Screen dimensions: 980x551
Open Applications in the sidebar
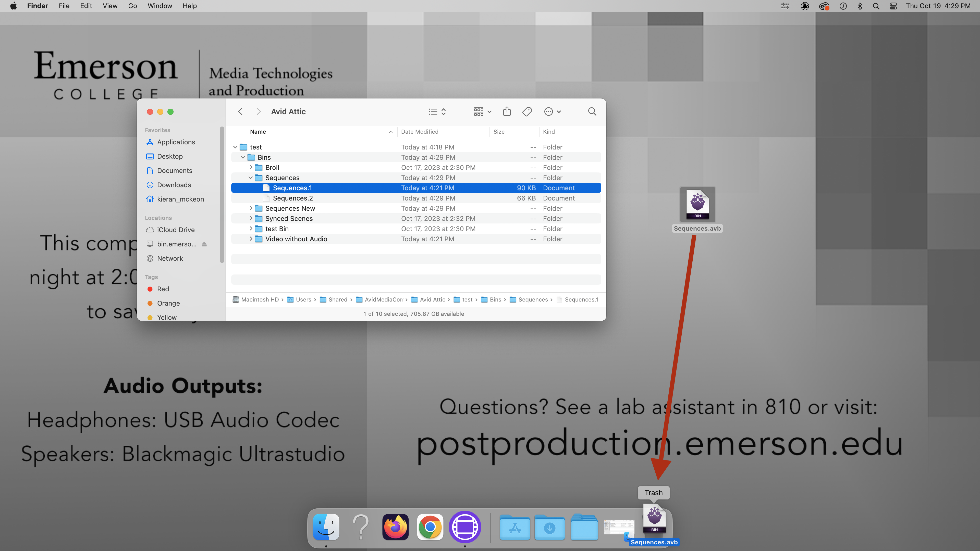click(x=176, y=142)
